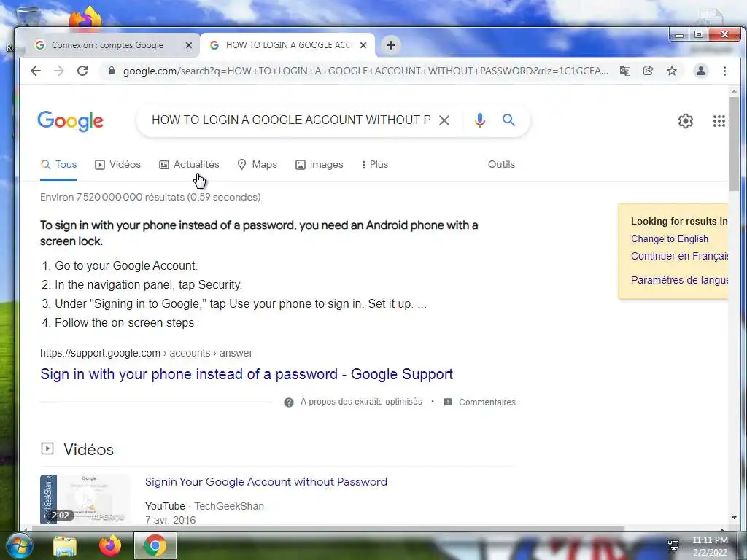Click the support.google.com breadcrumb URL
This screenshot has width=747, height=560.
[146, 354]
